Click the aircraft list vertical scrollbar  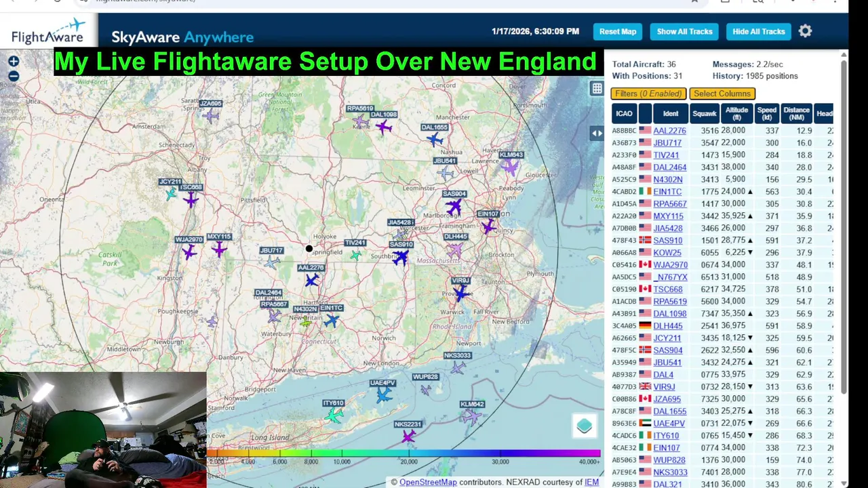844,227
